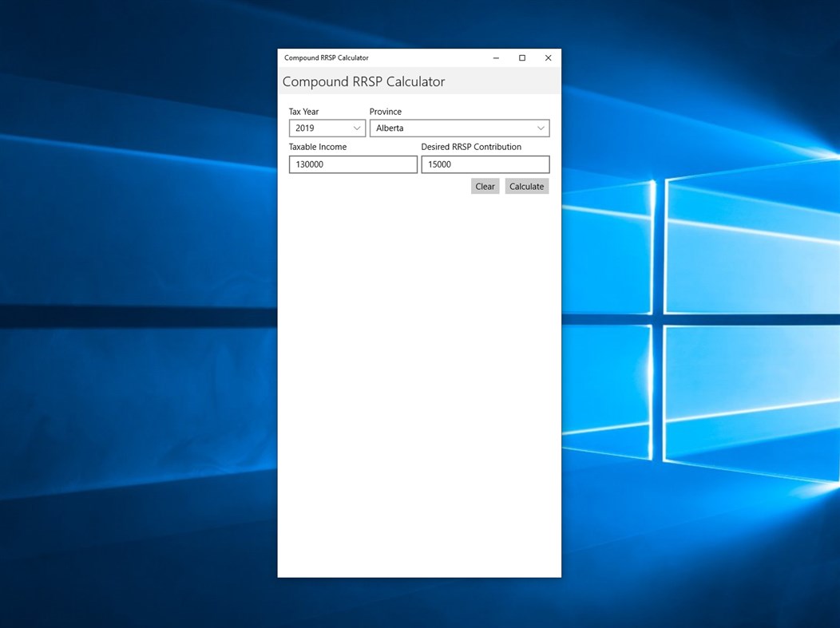Click the Province label

(x=386, y=111)
